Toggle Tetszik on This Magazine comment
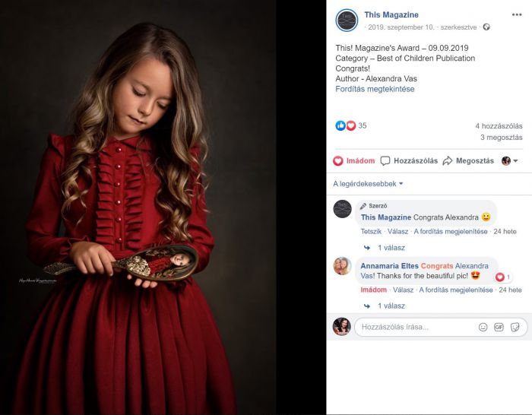Screen dimensions: 532x415 (x=371, y=231)
